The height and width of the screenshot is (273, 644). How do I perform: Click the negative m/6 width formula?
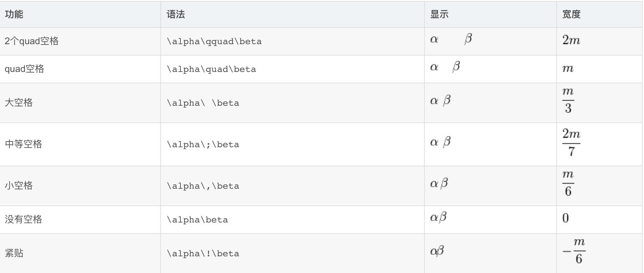(574, 251)
